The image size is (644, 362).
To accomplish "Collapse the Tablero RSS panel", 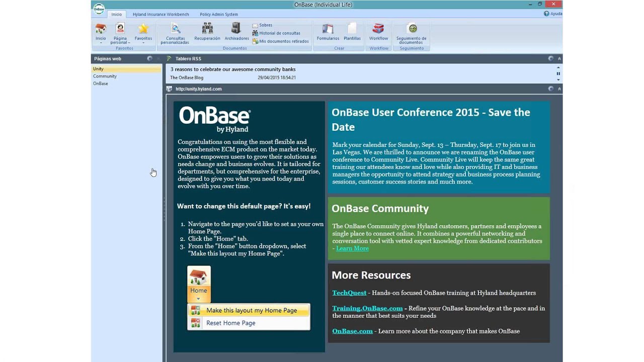I will [x=559, y=59].
